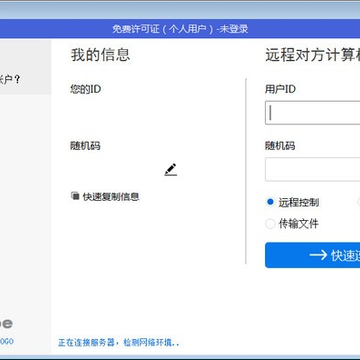This screenshot has height=360, width=360.
Task: Select the 传输文件 radio button
Action: (270, 223)
